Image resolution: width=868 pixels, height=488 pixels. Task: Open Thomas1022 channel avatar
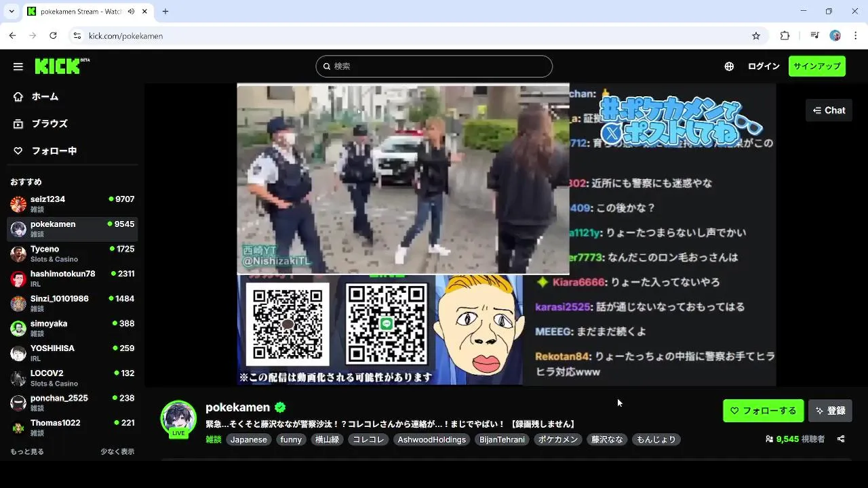[x=18, y=428]
